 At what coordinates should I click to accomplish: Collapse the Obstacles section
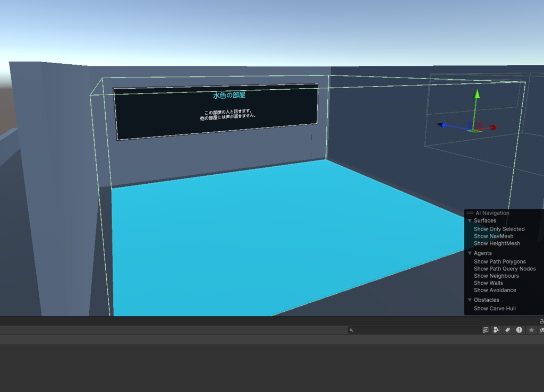pos(470,300)
